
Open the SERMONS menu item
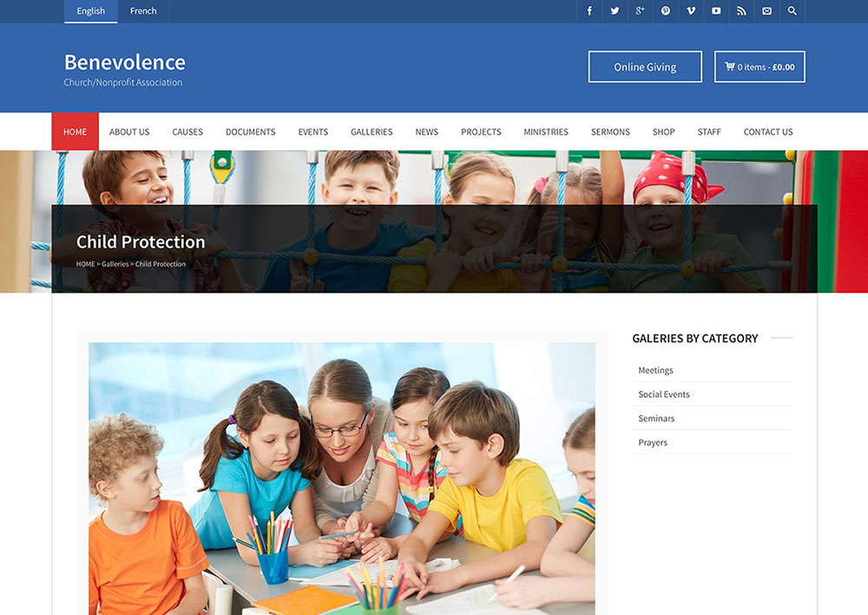pyautogui.click(x=610, y=132)
